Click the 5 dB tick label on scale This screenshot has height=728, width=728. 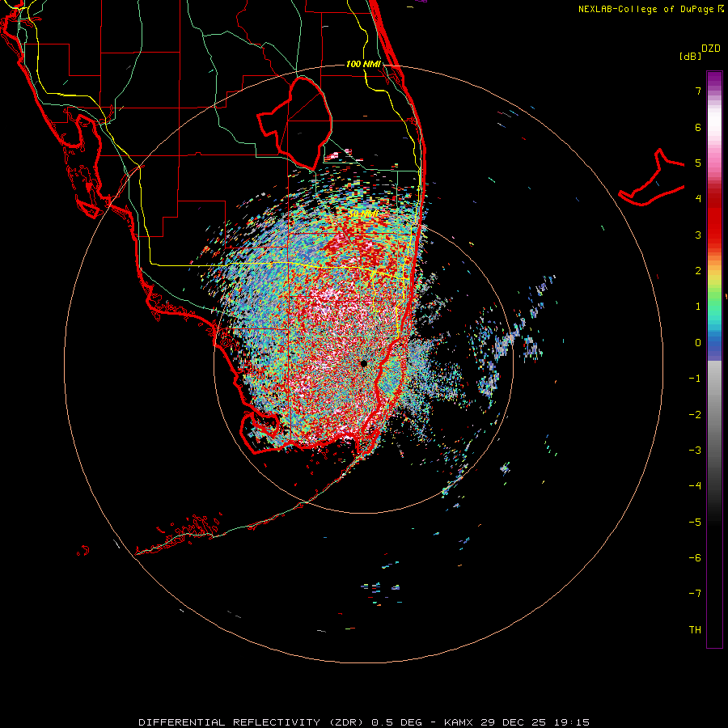click(x=698, y=163)
